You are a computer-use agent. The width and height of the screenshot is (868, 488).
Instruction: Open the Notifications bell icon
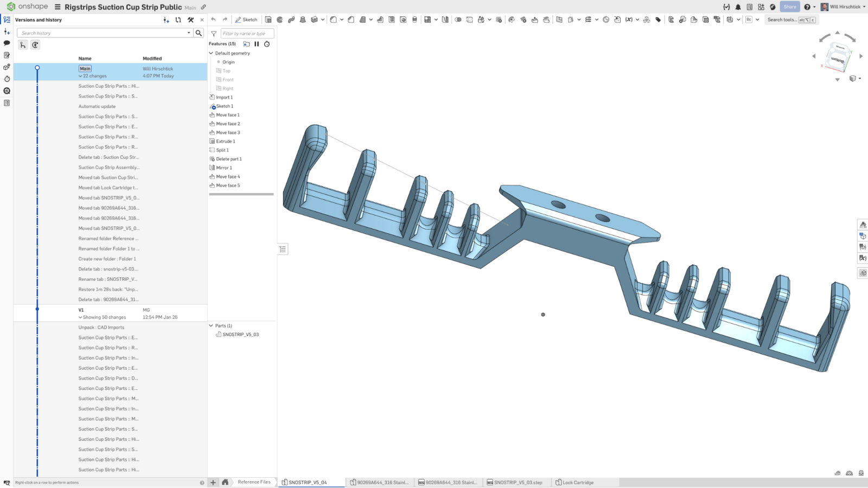click(738, 7)
